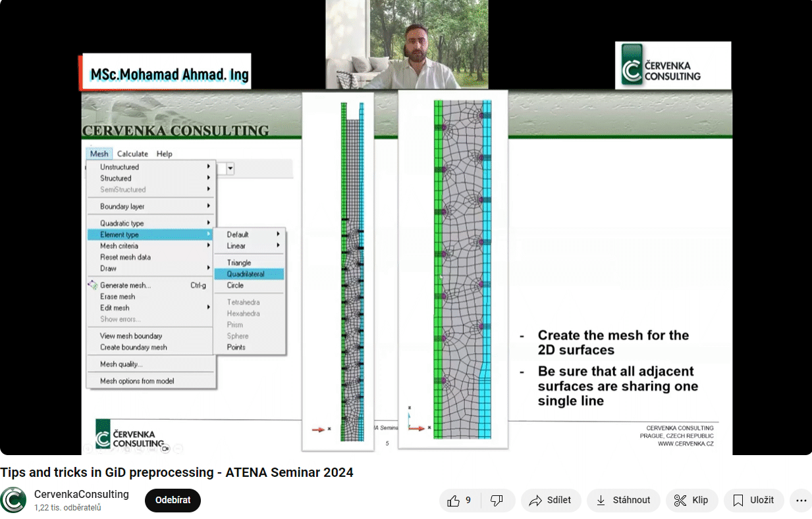The height and width of the screenshot is (519, 812).
Task: Click the "Be sure that all adjacent surfaces" bullet
Action: point(618,386)
